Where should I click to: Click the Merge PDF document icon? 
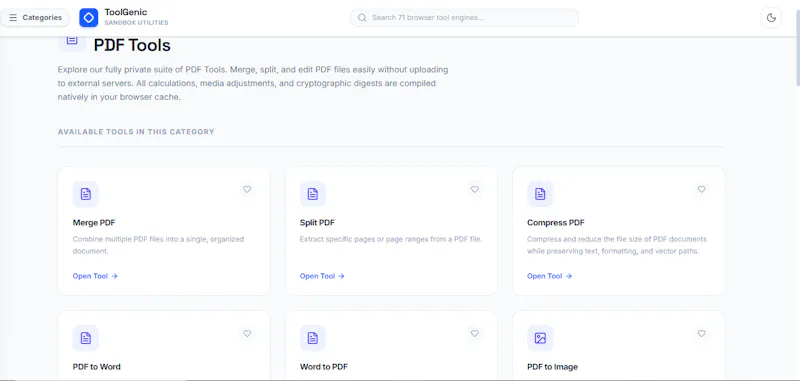click(x=86, y=194)
